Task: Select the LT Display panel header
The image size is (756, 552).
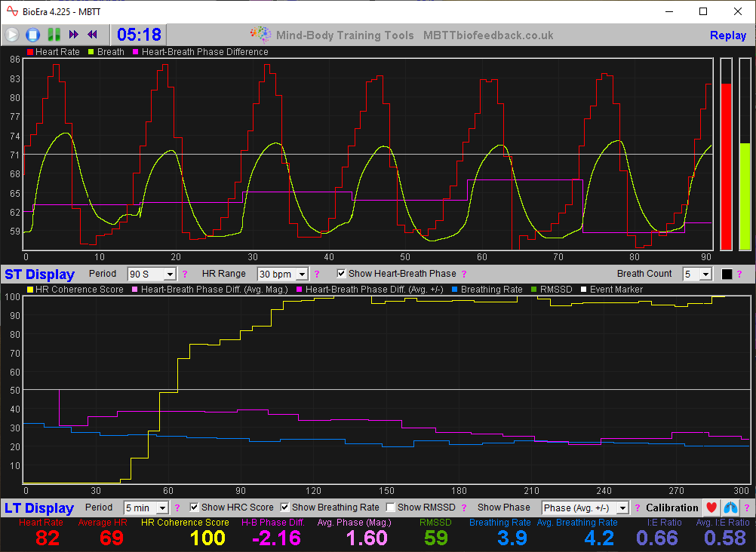Action: pyautogui.click(x=39, y=508)
